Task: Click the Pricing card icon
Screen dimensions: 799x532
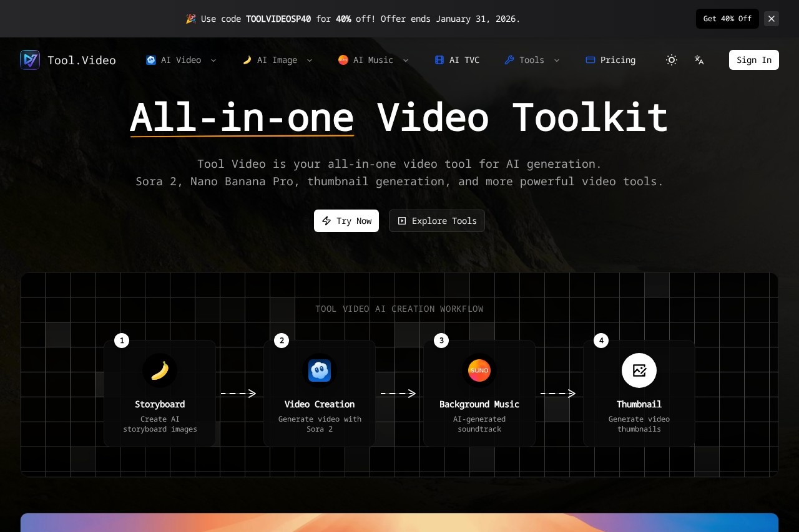Action: [x=589, y=60]
